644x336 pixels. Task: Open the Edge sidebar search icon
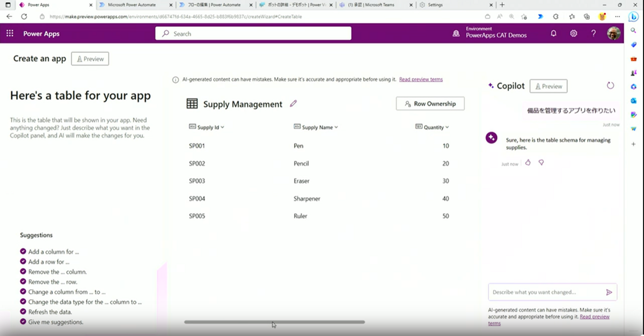click(x=633, y=31)
